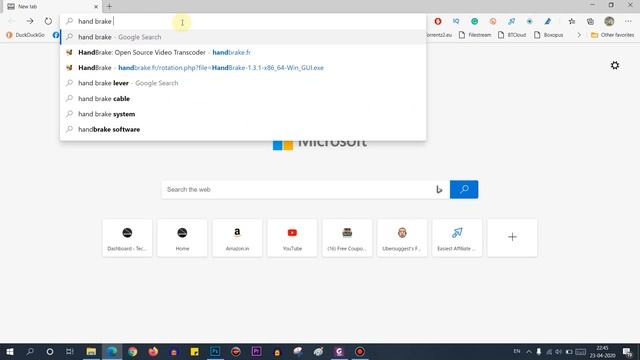Click the IQ extension icon
The height and width of the screenshot is (360, 640).
[x=456, y=21]
